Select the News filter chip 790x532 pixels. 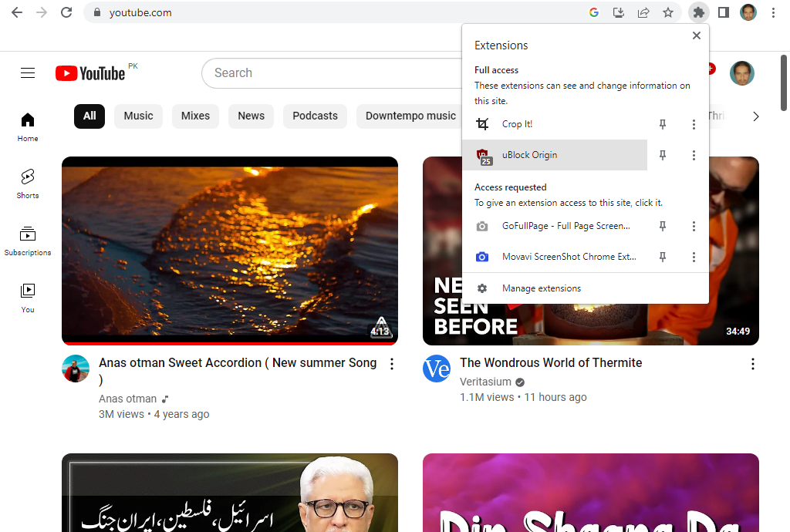click(251, 116)
